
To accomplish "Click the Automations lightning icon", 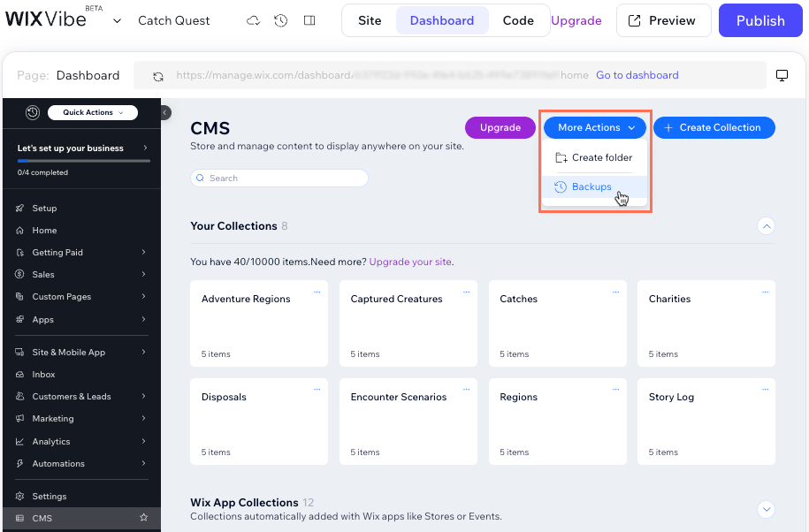I will click(x=19, y=463).
